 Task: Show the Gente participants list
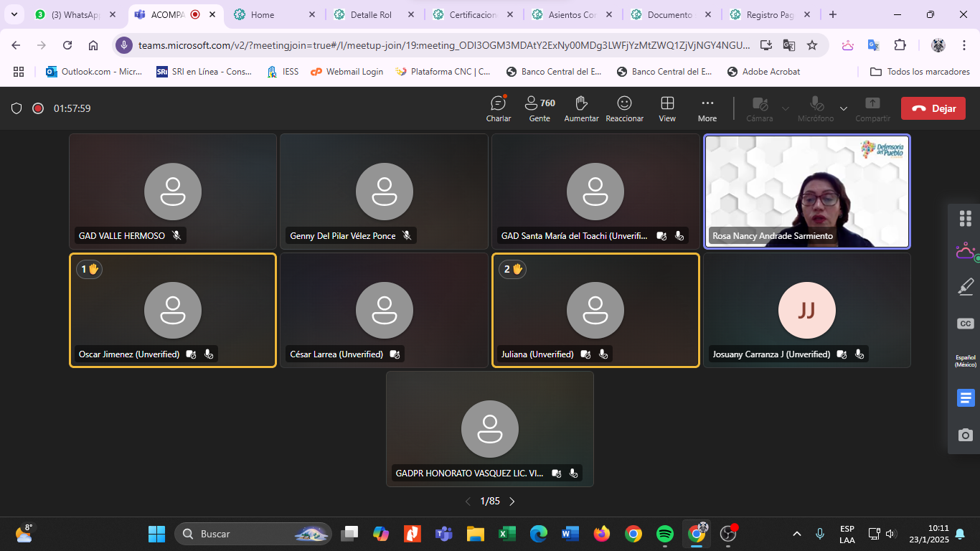(x=540, y=108)
